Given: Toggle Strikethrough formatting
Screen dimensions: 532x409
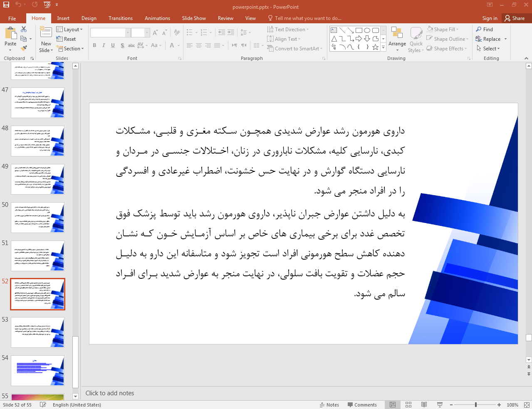Looking at the screenshot, I should tap(131, 45).
